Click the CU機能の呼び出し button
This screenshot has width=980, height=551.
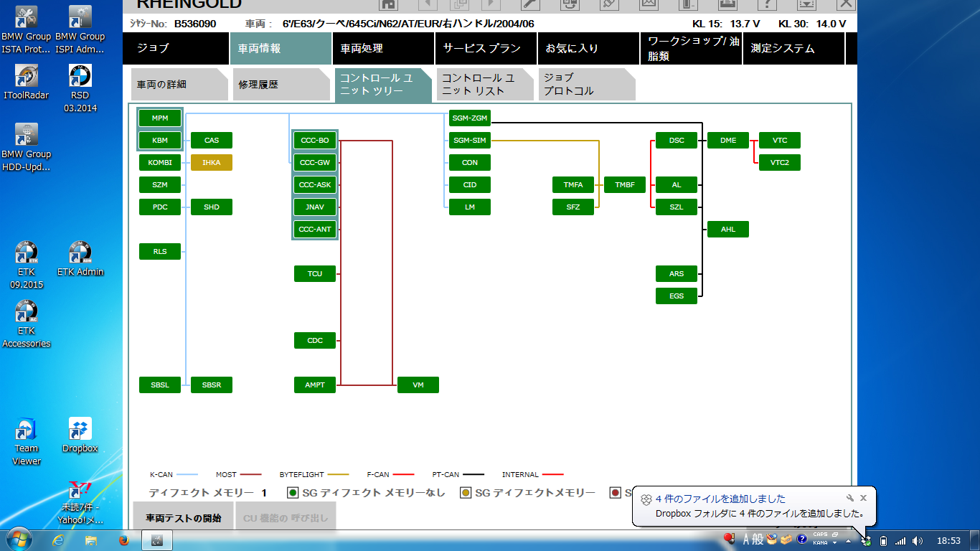point(286,517)
